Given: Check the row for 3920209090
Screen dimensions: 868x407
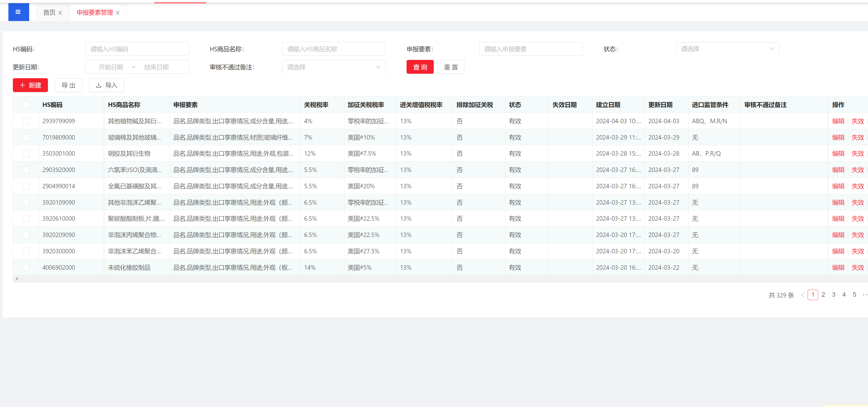Looking at the screenshot, I should click(x=26, y=235).
